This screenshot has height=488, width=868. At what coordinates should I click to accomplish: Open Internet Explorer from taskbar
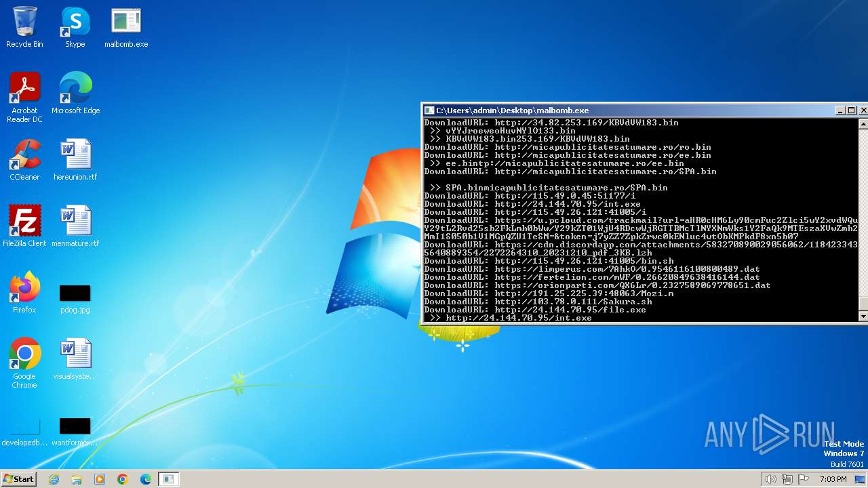(x=54, y=479)
